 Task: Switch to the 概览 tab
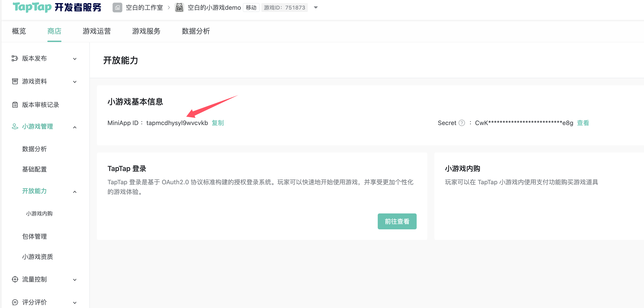19,31
